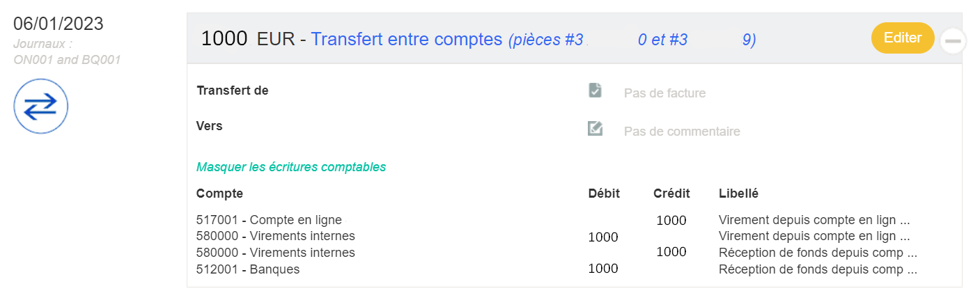The width and height of the screenshot is (980, 300).
Task: Collapse the entry with the minus button
Action: (x=953, y=41)
